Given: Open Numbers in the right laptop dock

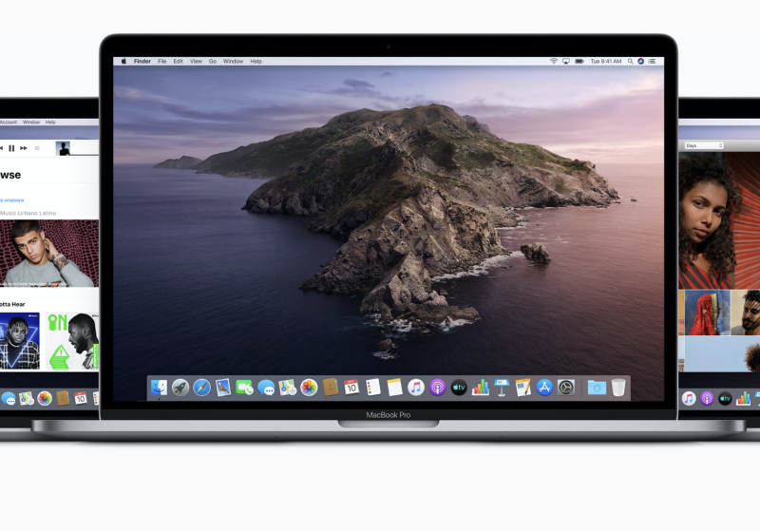Looking at the screenshot, I should click(x=743, y=399).
